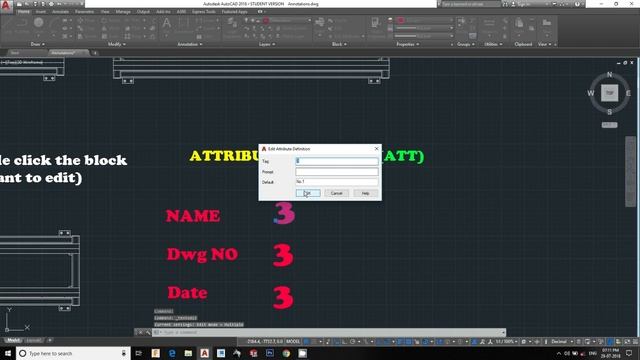Click the command line input field
640x360 pixels.
point(329,332)
